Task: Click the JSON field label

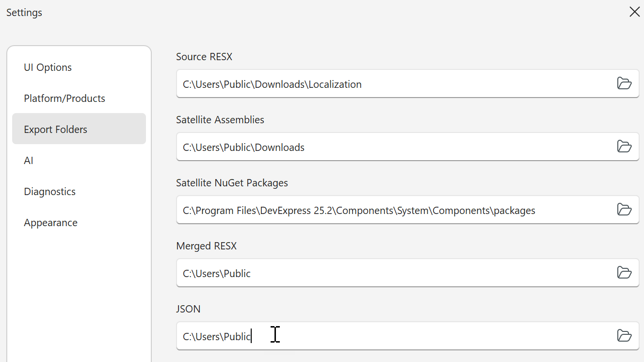Action: pyautogui.click(x=188, y=309)
